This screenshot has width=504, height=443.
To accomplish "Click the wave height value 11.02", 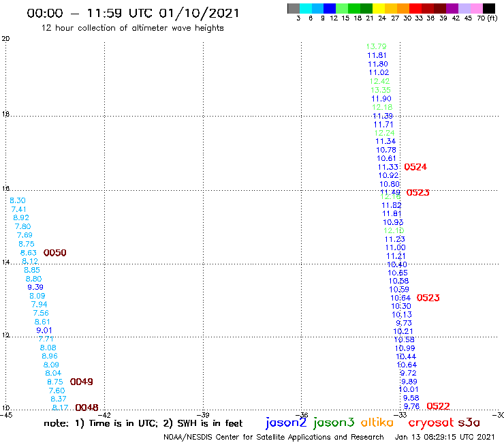I will (x=379, y=73).
